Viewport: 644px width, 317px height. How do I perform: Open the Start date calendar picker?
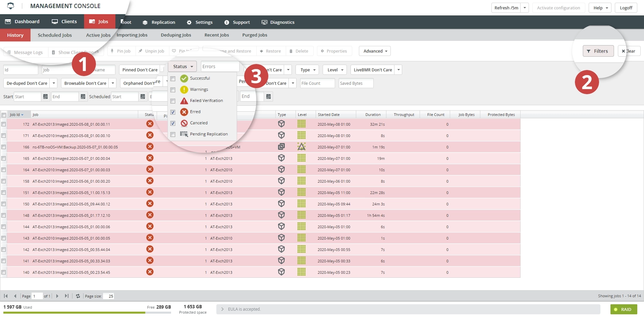(46, 97)
